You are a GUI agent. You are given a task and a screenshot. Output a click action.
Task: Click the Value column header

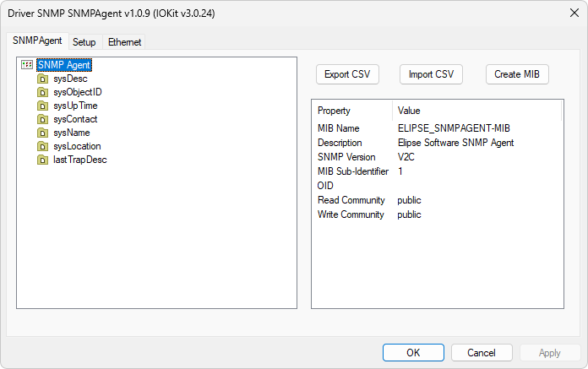pyautogui.click(x=477, y=111)
